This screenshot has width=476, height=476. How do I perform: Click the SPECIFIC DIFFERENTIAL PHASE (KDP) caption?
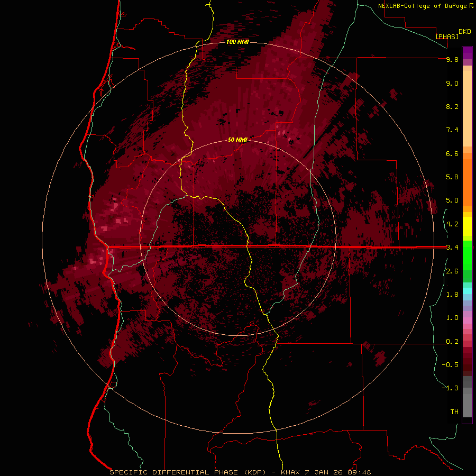[x=188, y=472]
